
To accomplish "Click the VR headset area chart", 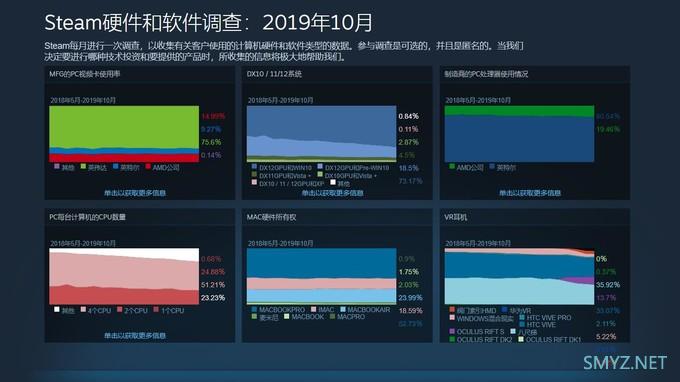I will (519, 277).
